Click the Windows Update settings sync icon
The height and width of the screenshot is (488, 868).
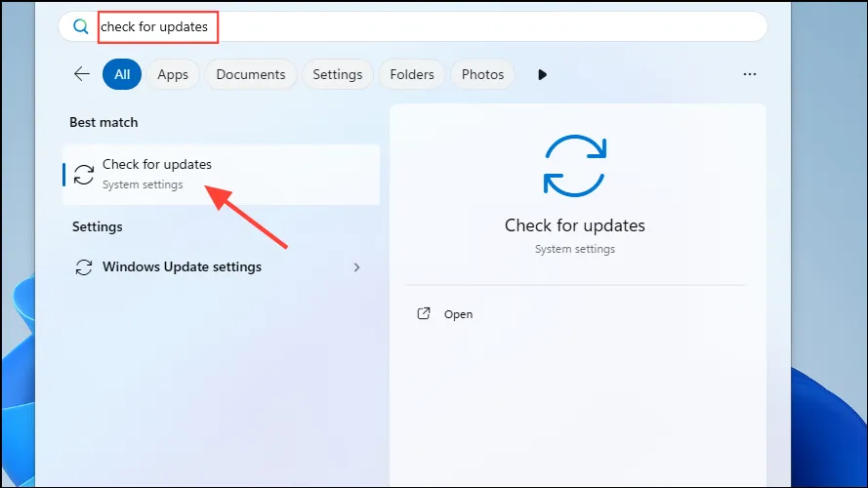tap(84, 267)
